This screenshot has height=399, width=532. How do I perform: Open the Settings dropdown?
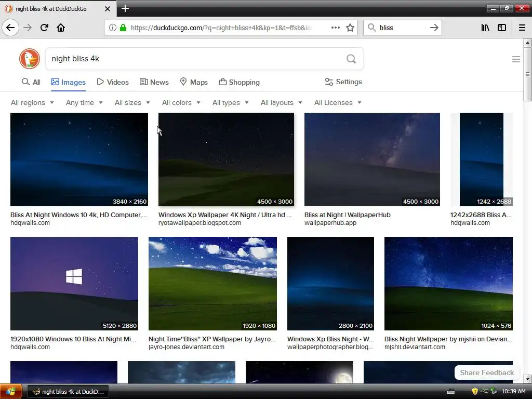343,82
